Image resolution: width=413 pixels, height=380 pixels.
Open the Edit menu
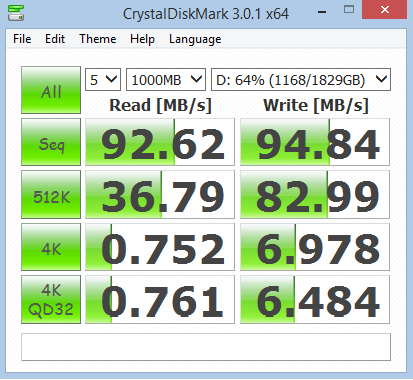coord(55,39)
